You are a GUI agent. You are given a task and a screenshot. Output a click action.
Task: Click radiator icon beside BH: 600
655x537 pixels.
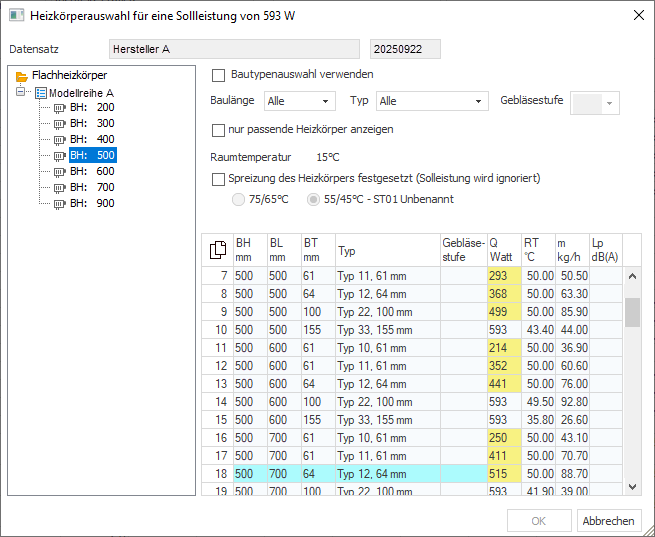[x=60, y=172]
